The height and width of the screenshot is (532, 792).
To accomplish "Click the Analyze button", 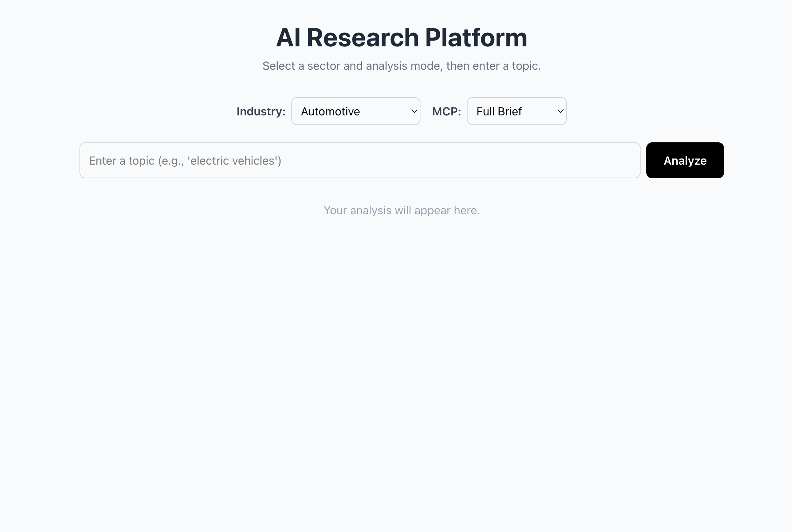I will point(685,160).
